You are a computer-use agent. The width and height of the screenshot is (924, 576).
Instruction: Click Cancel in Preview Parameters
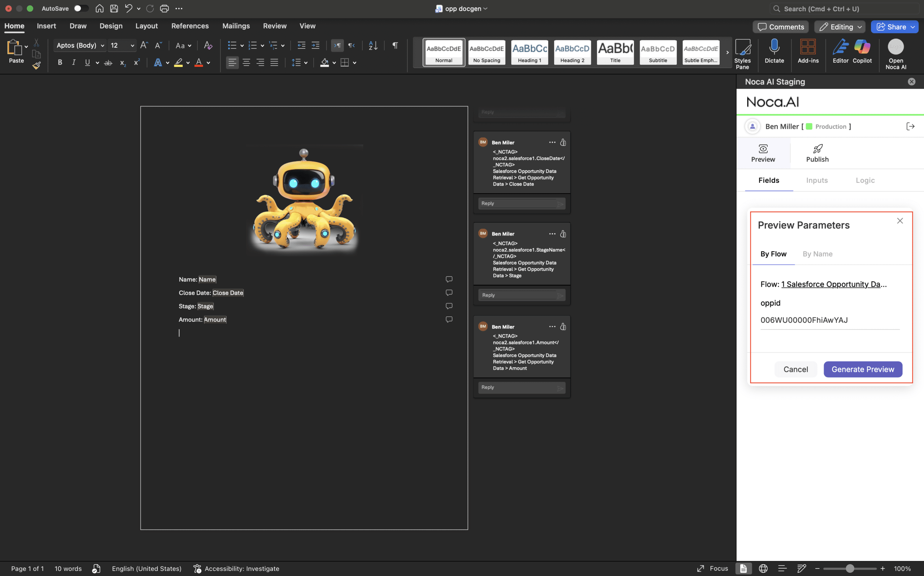pyautogui.click(x=796, y=369)
